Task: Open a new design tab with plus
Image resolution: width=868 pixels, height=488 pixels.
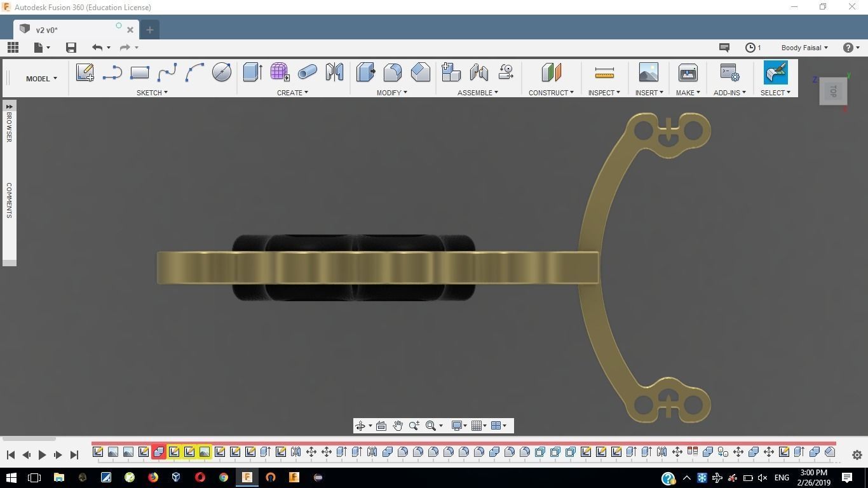Action: pyautogui.click(x=150, y=30)
